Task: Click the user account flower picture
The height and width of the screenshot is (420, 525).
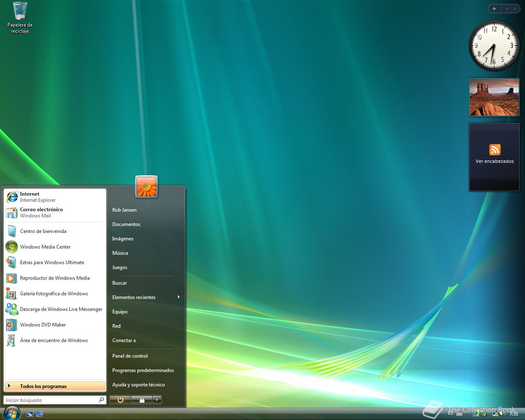Action: click(x=146, y=187)
